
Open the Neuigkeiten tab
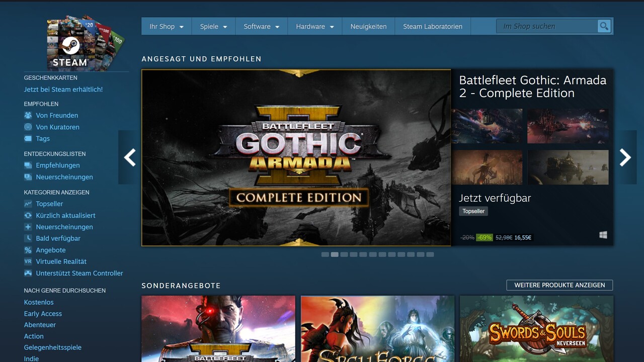point(368,27)
